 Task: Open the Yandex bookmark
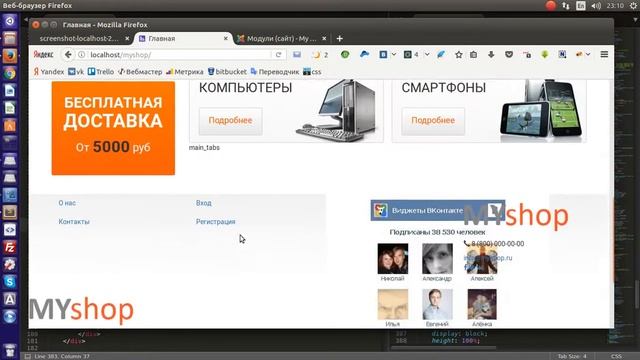[49, 72]
